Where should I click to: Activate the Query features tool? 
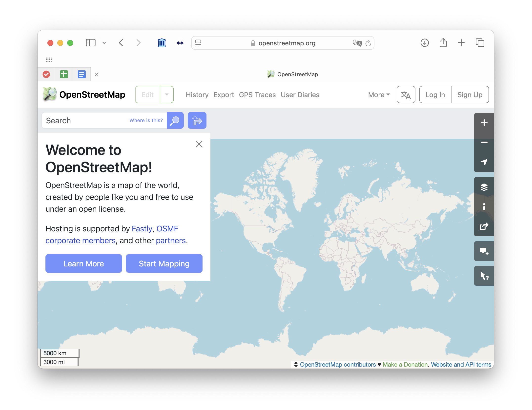click(484, 276)
